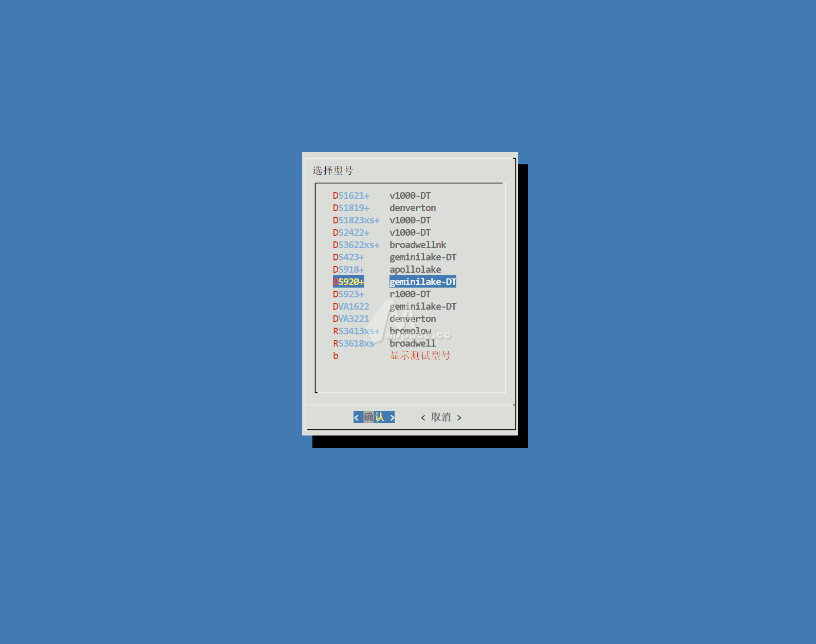Choose the DS1819+ denverton row
This screenshot has height=644, width=816.
[384, 208]
